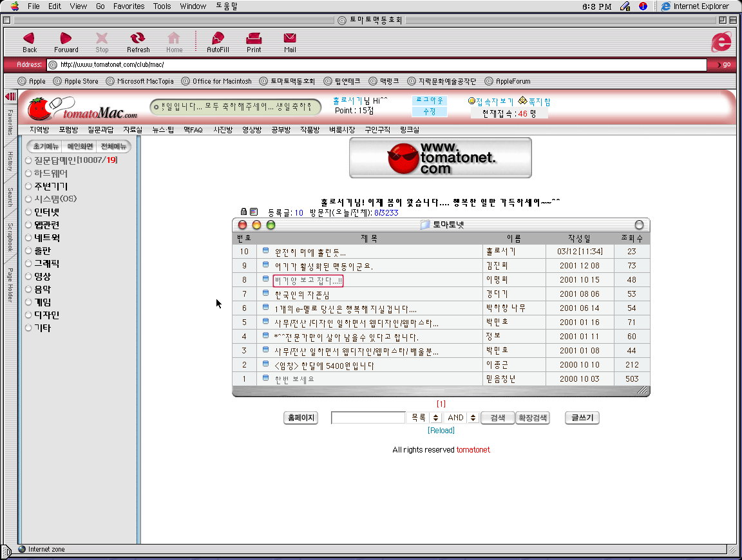The width and height of the screenshot is (742, 560).
Task: Open the 목록 search field dropdown
Action: [435, 418]
